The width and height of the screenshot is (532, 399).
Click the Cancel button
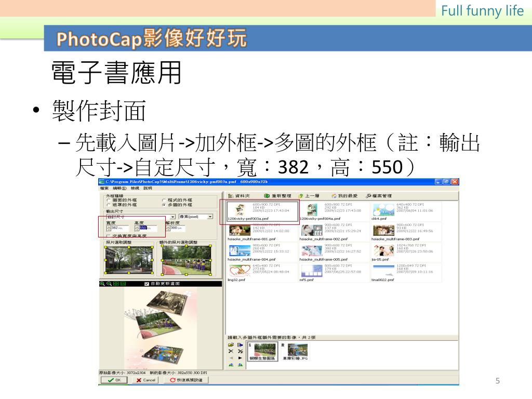[146, 380]
